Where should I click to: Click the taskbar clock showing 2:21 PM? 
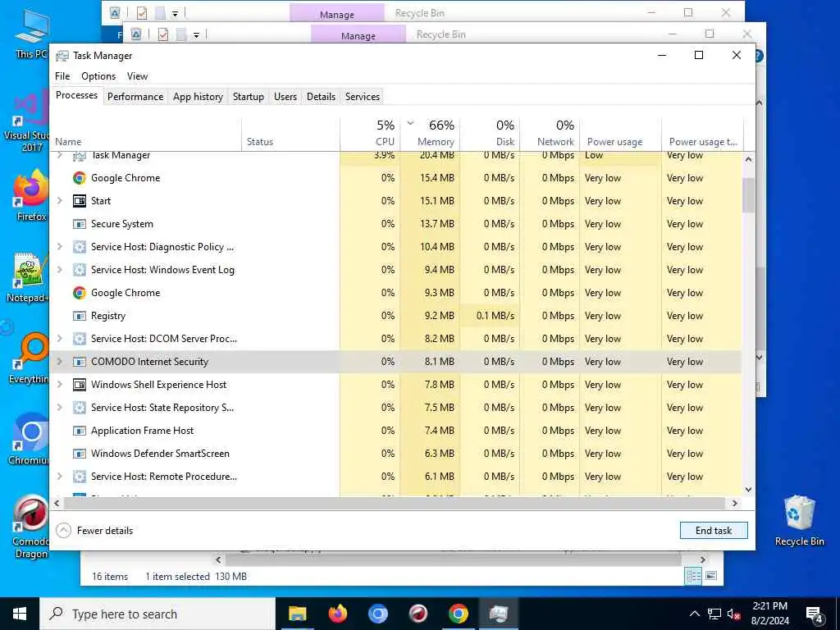[x=769, y=614]
